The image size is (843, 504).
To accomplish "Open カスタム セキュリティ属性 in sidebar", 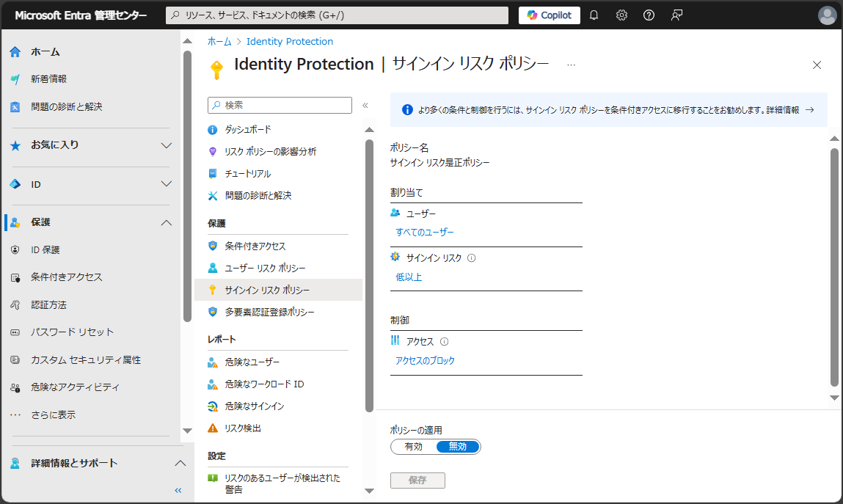I will point(86,359).
